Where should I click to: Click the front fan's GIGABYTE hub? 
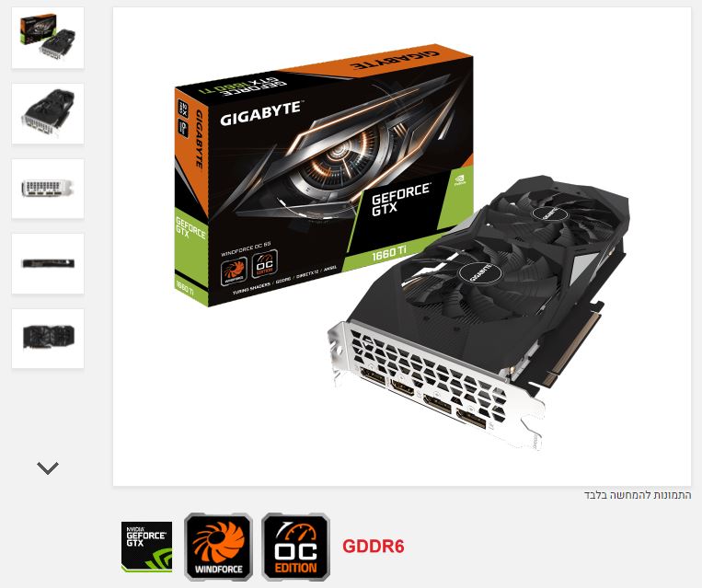coord(481,272)
